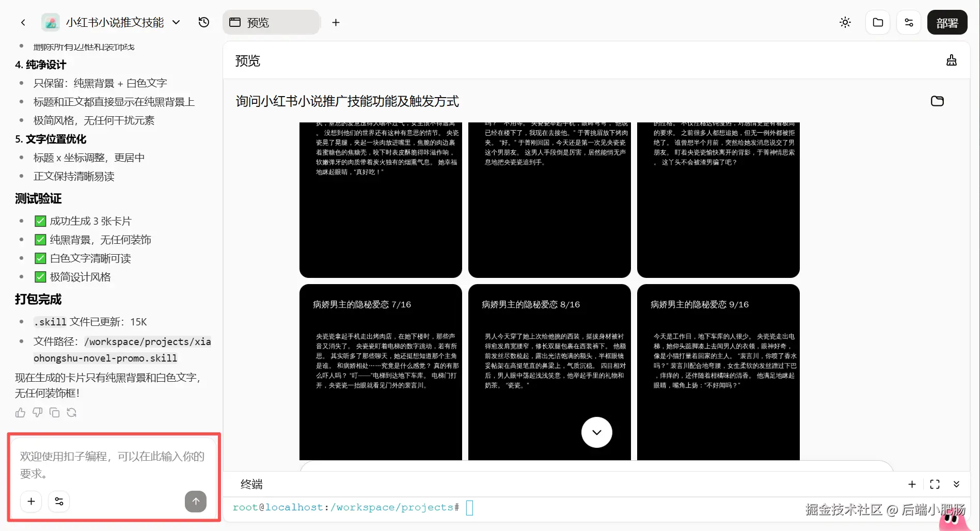Click the line 极简设计风格
This screenshot has width=980, height=531.
pos(73,277)
